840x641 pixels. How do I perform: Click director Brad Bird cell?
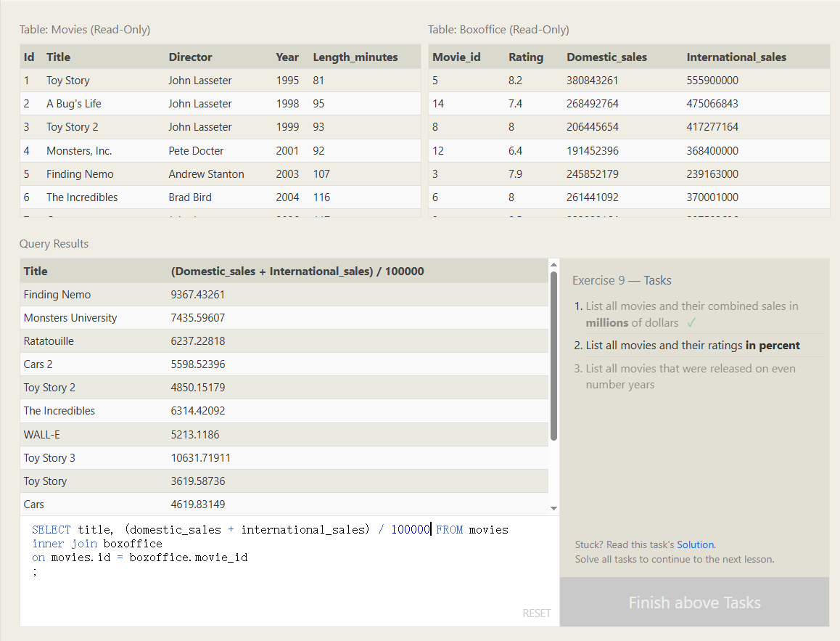coord(190,197)
